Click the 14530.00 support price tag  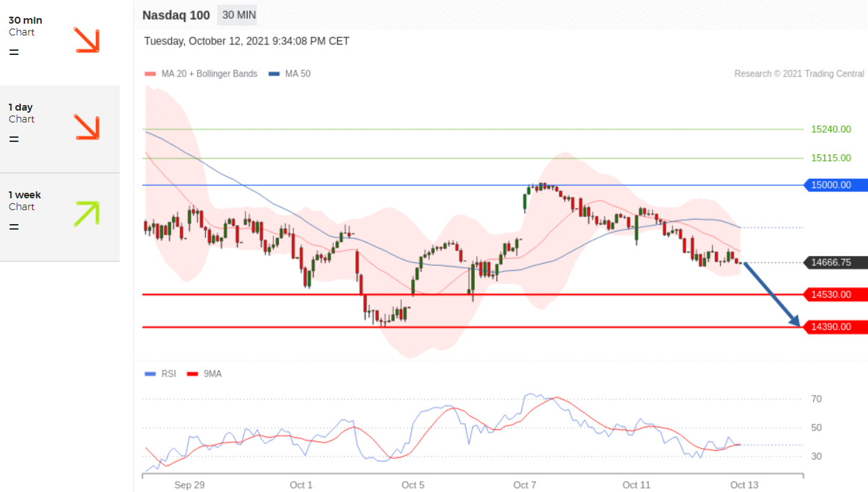pos(835,294)
